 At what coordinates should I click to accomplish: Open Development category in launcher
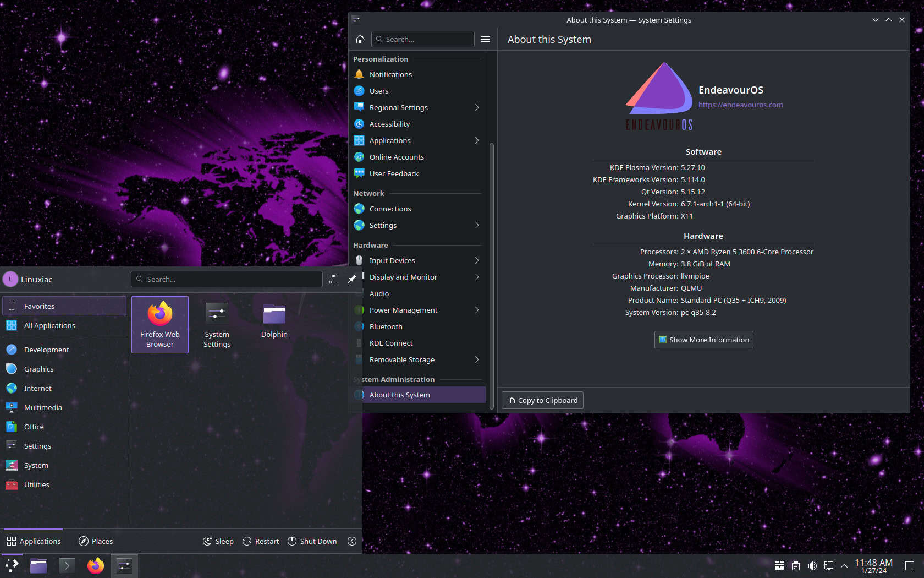pyautogui.click(x=64, y=350)
